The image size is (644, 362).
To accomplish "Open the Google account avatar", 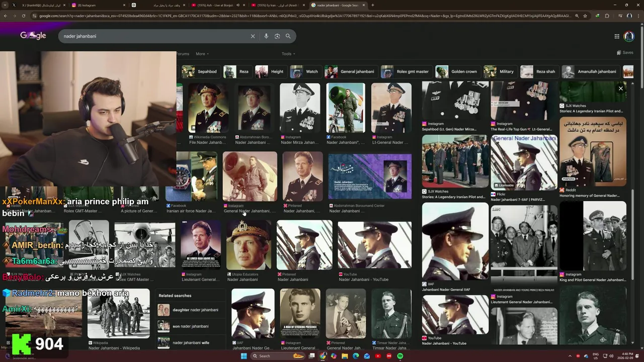I will click(x=629, y=36).
